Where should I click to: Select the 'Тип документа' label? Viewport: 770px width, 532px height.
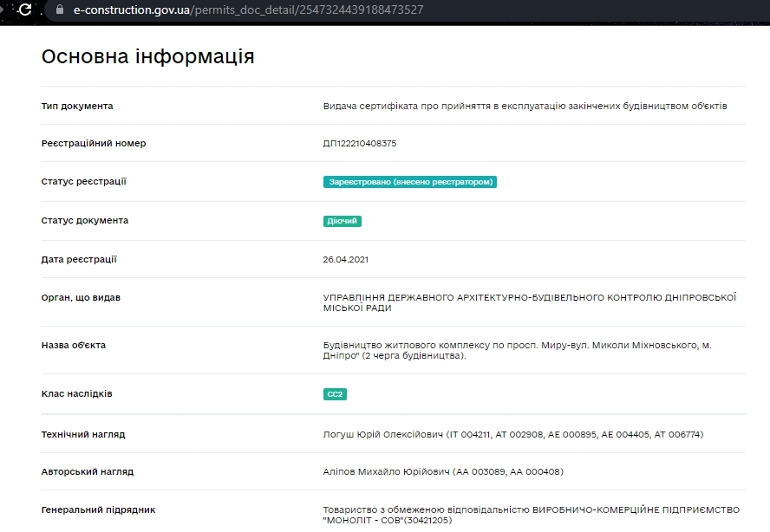pos(77,106)
